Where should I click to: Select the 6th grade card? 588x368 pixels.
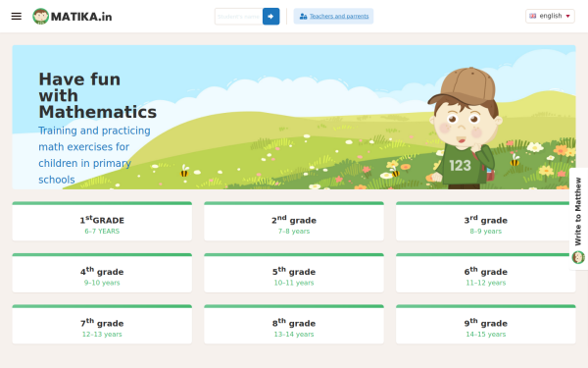(x=486, y=273)
